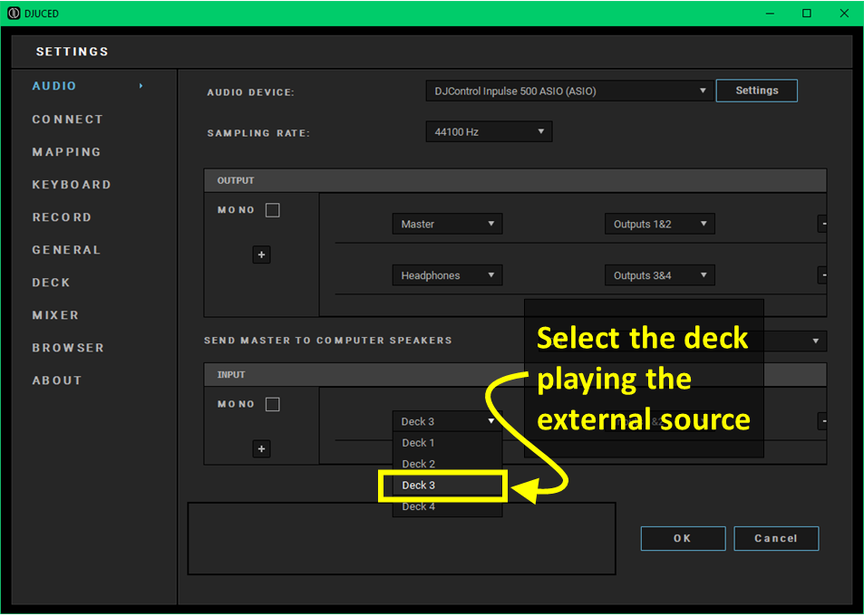The image size is (864, 616).
Task: Maximize the DJUCED window
Action: 807,14
